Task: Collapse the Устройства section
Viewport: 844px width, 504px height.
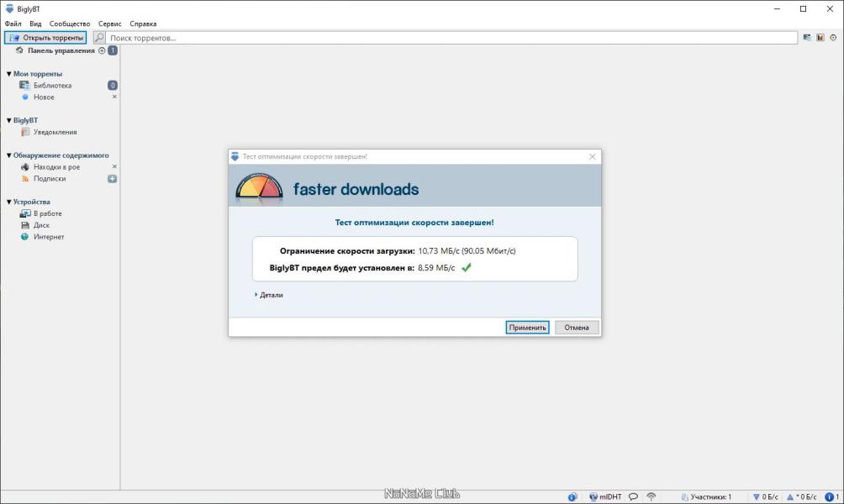Action: (8, 202)
